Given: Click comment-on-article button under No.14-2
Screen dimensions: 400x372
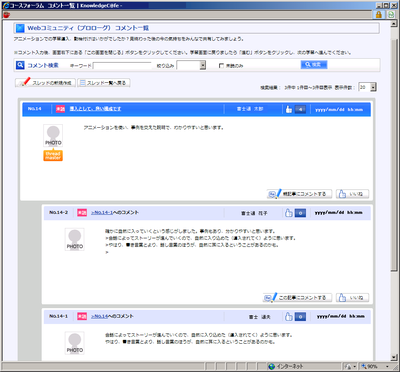Looking at the screenshot, I should (x=298, y=297).
